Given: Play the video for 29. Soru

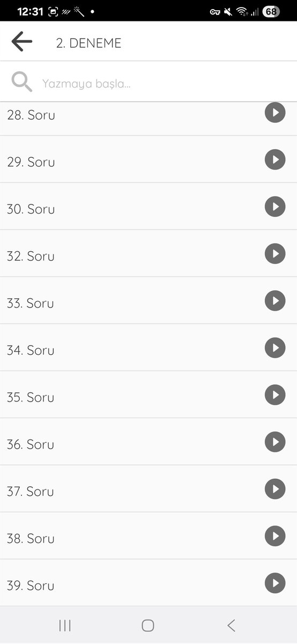Looking at the screenshot, I should tap(275, 159).
